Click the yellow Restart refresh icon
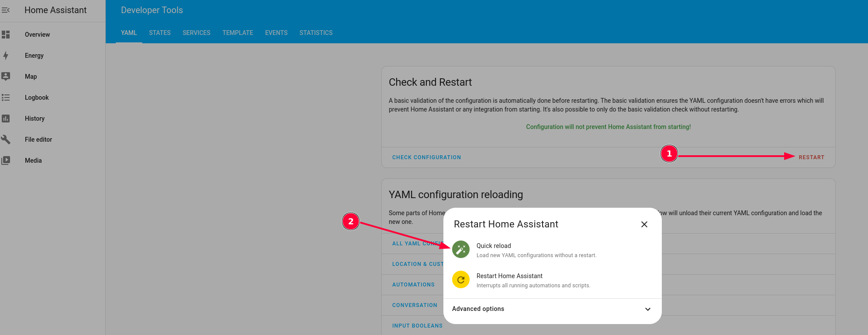The image size is (868, 335). [x=461, y=279]
